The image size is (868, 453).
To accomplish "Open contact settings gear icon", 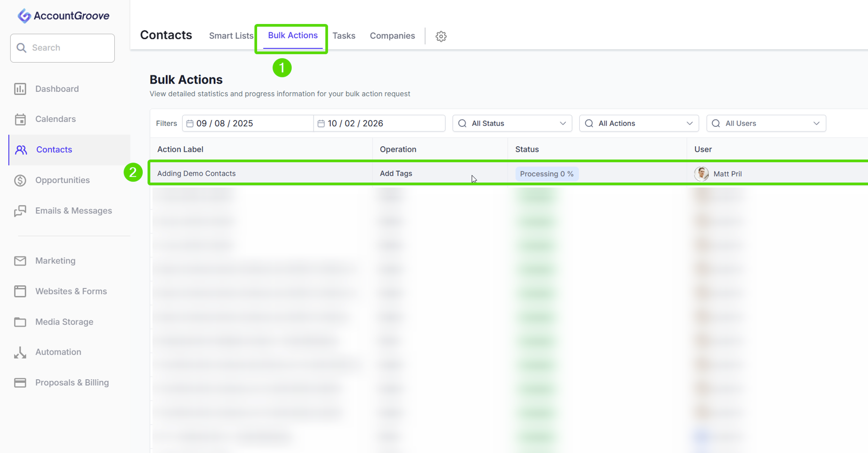I will (441, 36).
